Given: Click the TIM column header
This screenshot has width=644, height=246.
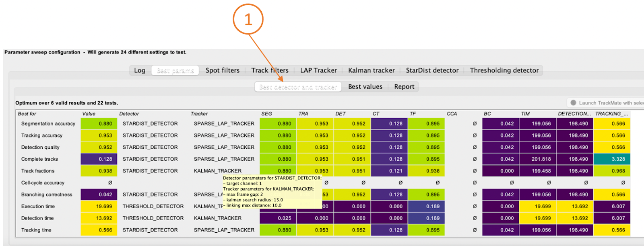Looking at the screenshot, I should click(x=525, y=114).
